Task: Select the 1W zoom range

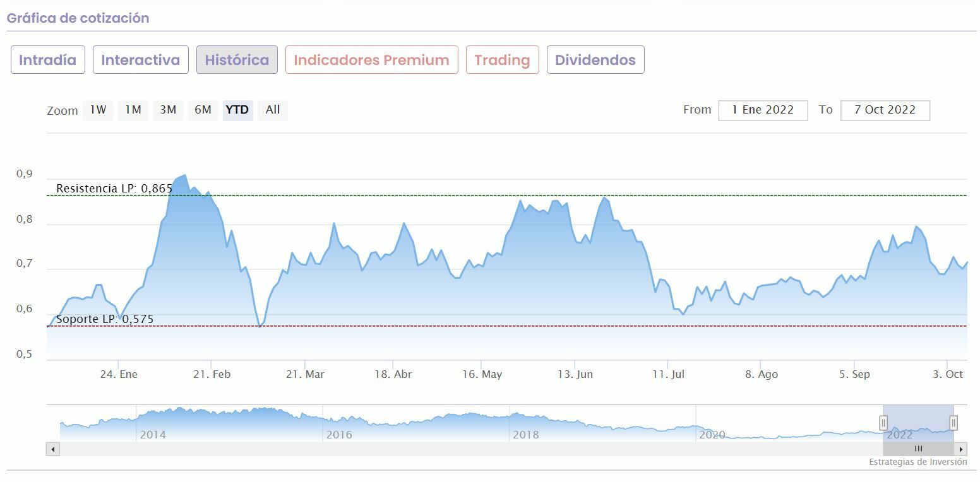Action: click(98, 110)
